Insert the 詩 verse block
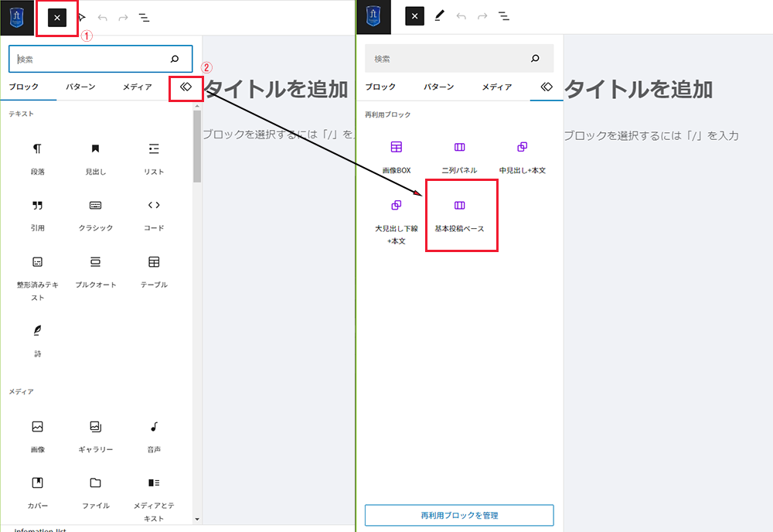The image size is (773, 532). 37,340
